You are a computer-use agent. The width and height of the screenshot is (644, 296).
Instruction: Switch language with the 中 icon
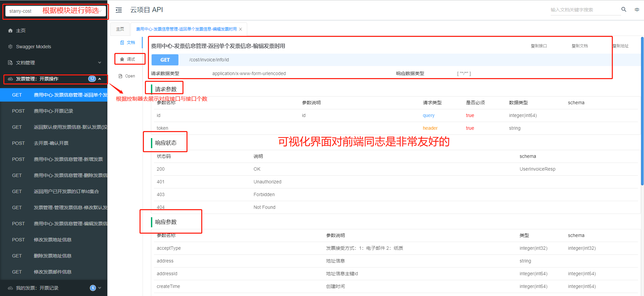click(x=637, y=10)
